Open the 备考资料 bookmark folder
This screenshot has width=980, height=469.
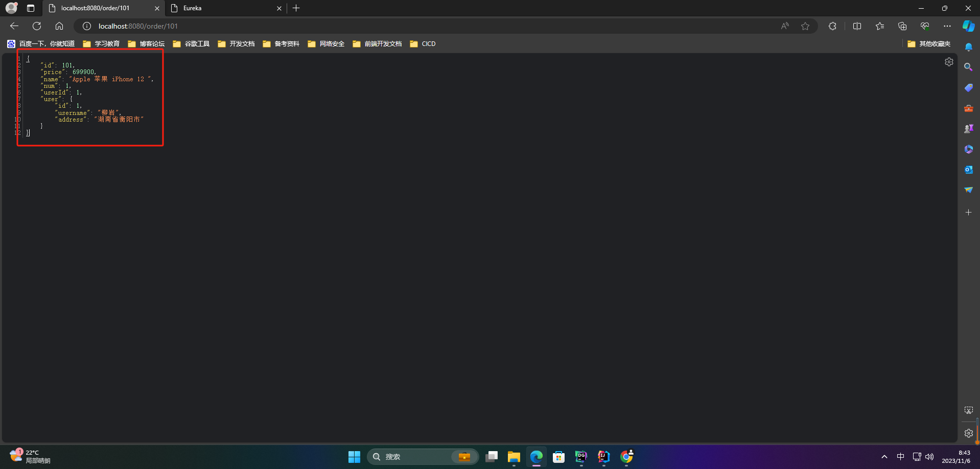[281, 44]
